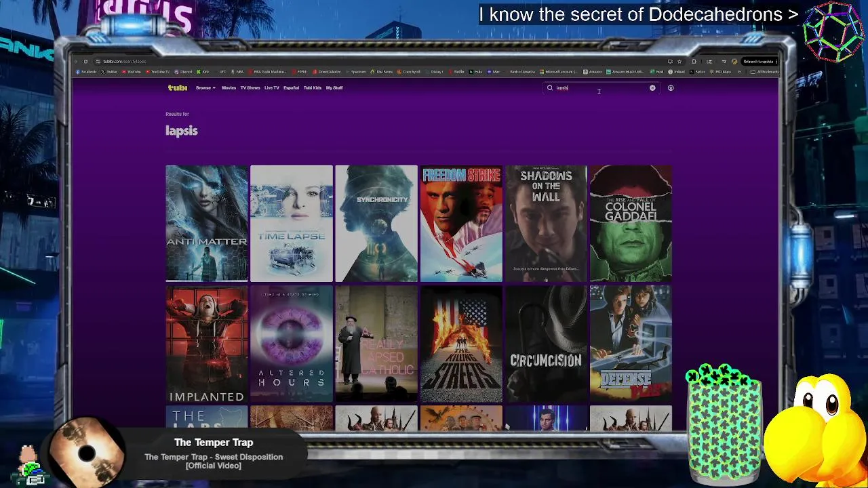
Task: Bookmark this page with the star icon
Action: pos(679,61)
